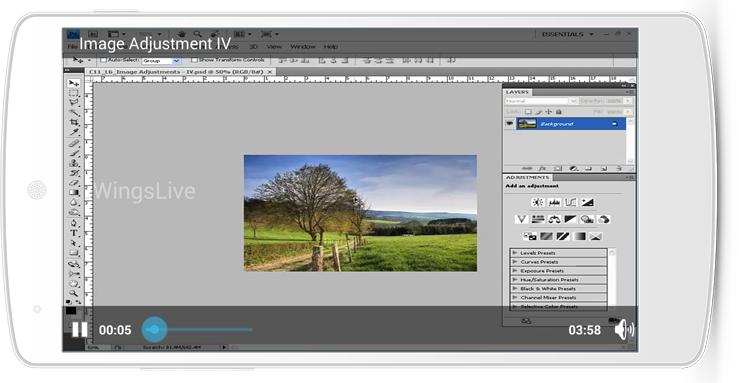
Task: Open the ESSENTIALS workspace dropdown
Action: click(567, 34)
